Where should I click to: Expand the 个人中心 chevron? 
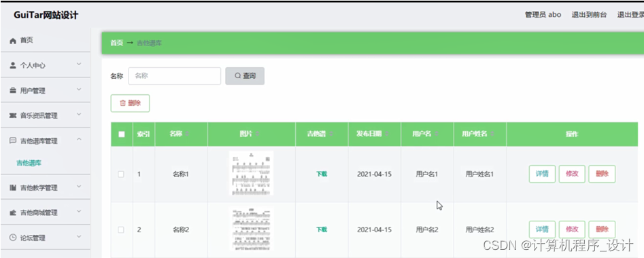point(80,64)
